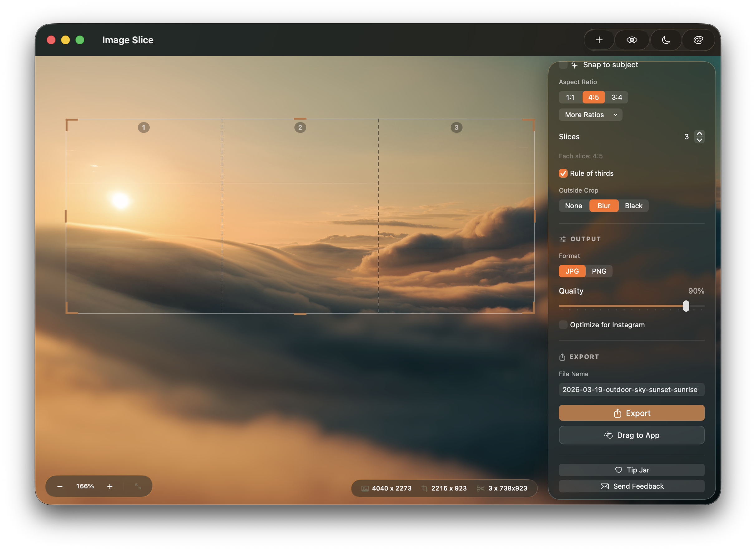Click the Send Feedback button
This screenshot has width=756, height=551.
click(x=632, y=486)
